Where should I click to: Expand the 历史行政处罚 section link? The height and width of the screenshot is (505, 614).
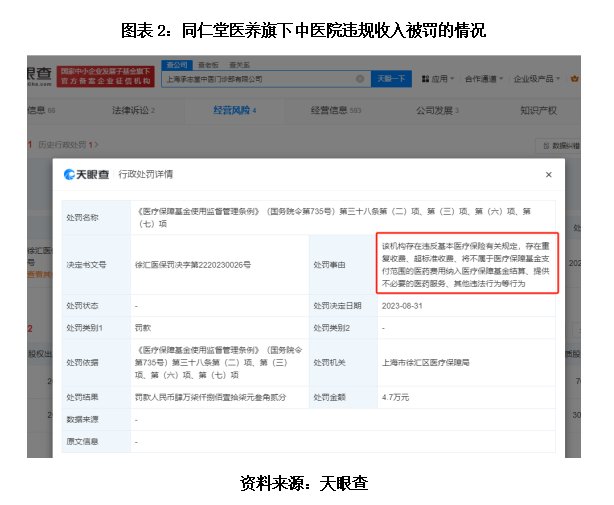pyautogui.click(x=68, y=145)
